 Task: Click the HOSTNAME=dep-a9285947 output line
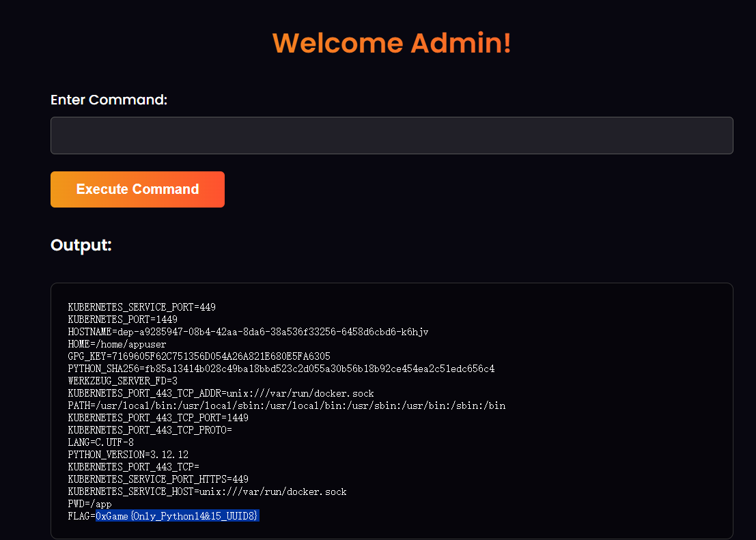tap(248, 332)
